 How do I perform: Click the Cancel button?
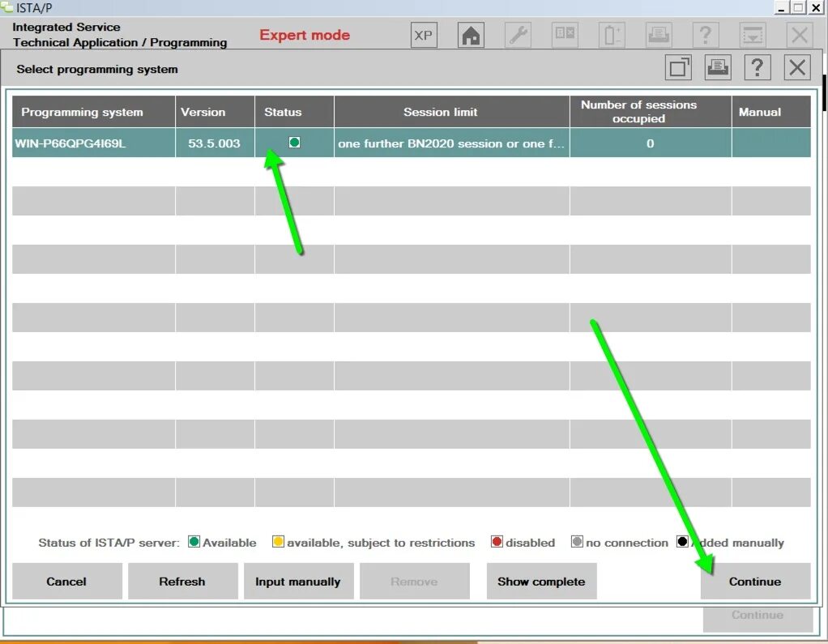(67, 581)
